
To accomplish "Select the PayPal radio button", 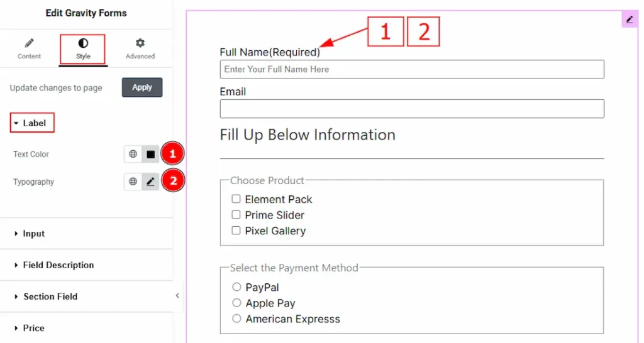I will click(x=237, y=287).
